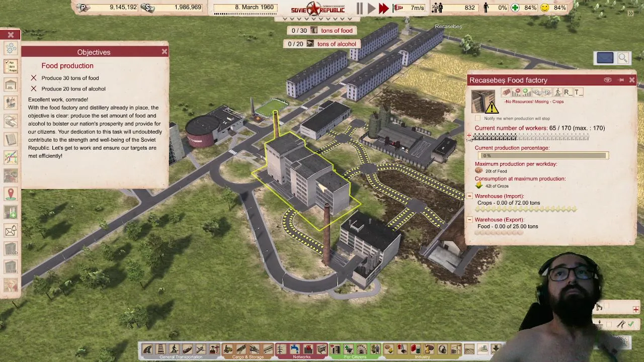Pause the game

click(360, 8)
